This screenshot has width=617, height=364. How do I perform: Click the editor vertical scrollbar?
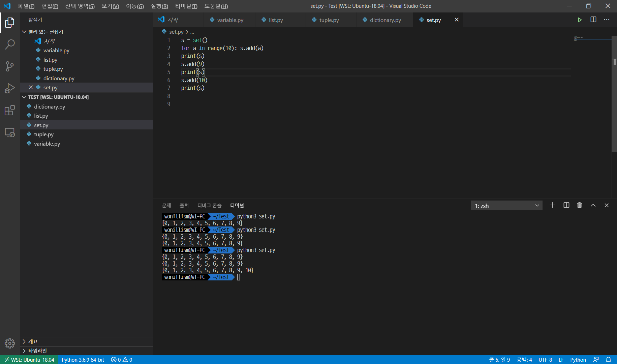click(x=614, y=94)
